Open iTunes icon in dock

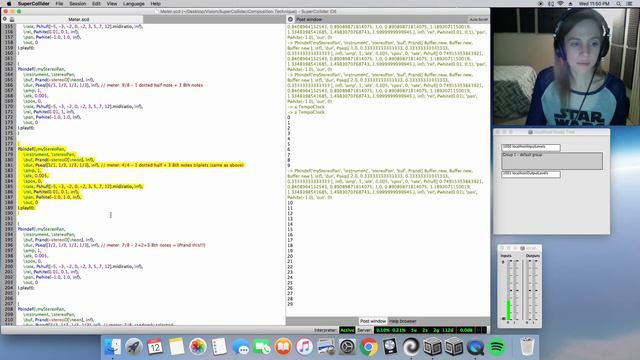304,347
